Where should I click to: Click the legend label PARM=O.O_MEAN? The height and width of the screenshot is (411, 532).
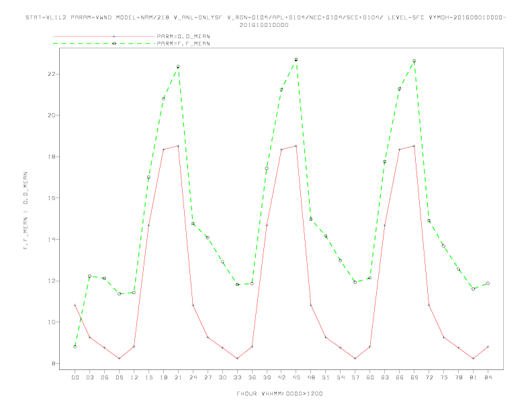[x=183, y=36]
